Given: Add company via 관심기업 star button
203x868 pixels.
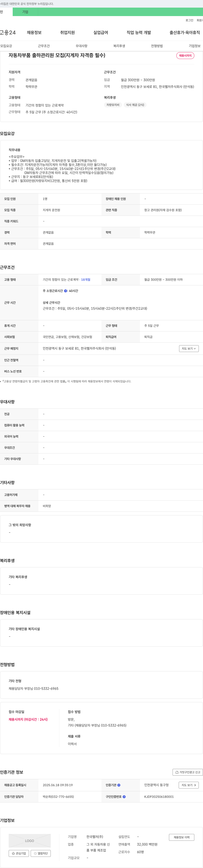Looking at the screenshot, I should (x=19, y=853).
